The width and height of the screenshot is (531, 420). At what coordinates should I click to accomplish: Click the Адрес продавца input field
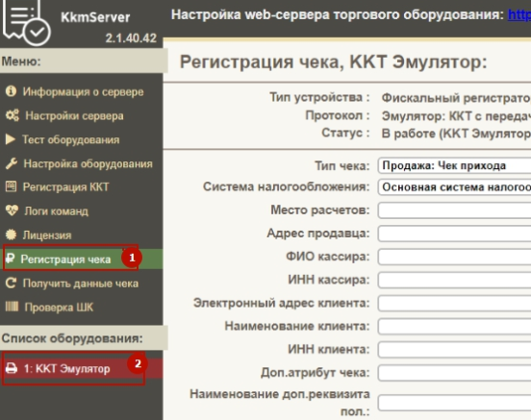click(x=454, y=234)
